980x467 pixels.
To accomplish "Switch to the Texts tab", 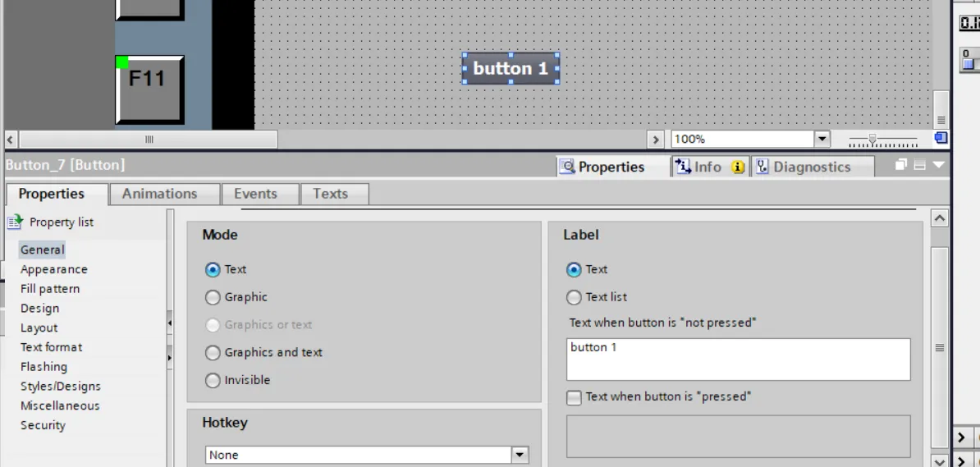I will tap(334, 194).
